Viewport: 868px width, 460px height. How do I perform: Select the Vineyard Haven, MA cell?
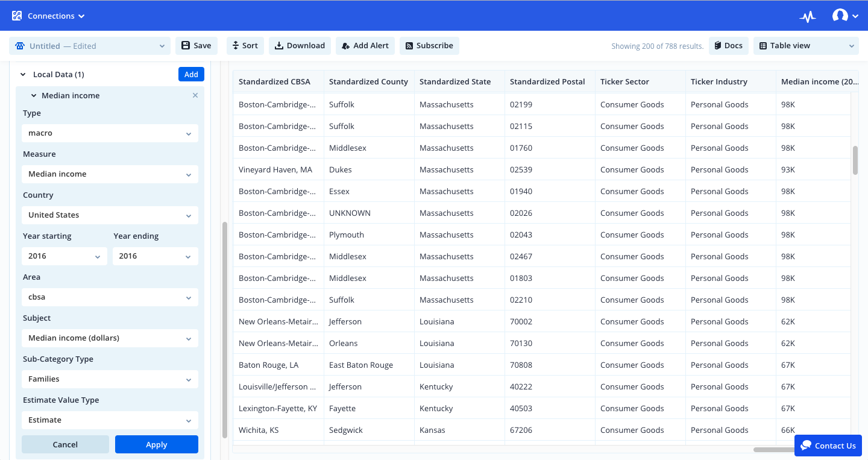pos(278,170)
